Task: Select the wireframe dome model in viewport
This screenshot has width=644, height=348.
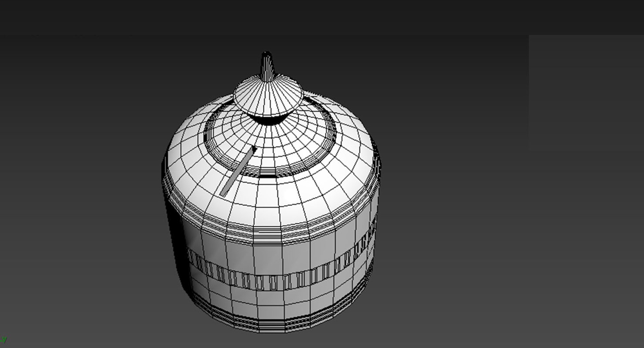Action: click(x=272, y=192)
